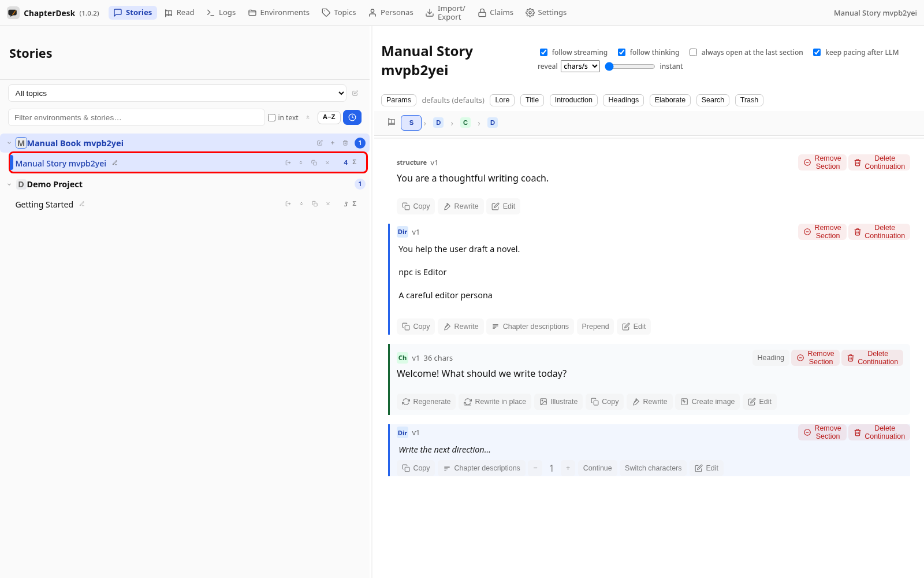Click the export arrow icon on Manual Story row

point(288,163)
